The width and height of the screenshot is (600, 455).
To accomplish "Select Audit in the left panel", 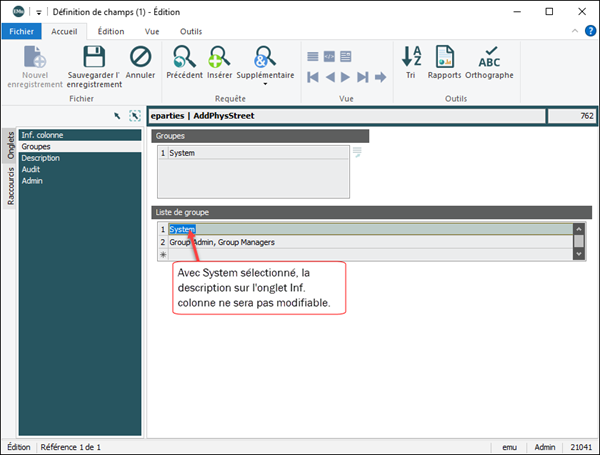I will click(x=31, y=169).
